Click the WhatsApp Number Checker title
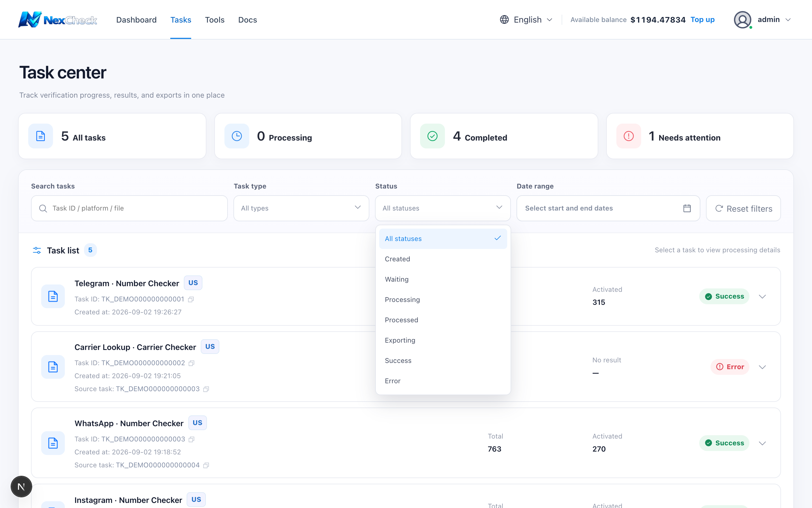Screen dimensions: 812x508 click(x=129, y=424)
